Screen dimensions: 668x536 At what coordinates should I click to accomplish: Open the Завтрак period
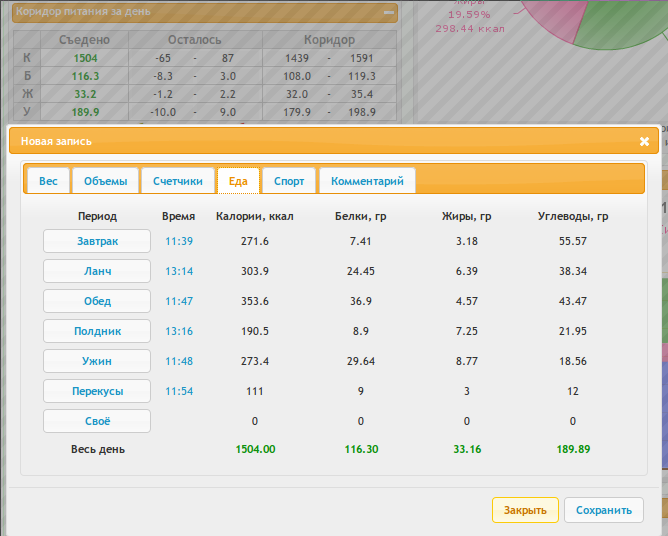point(97,241)
